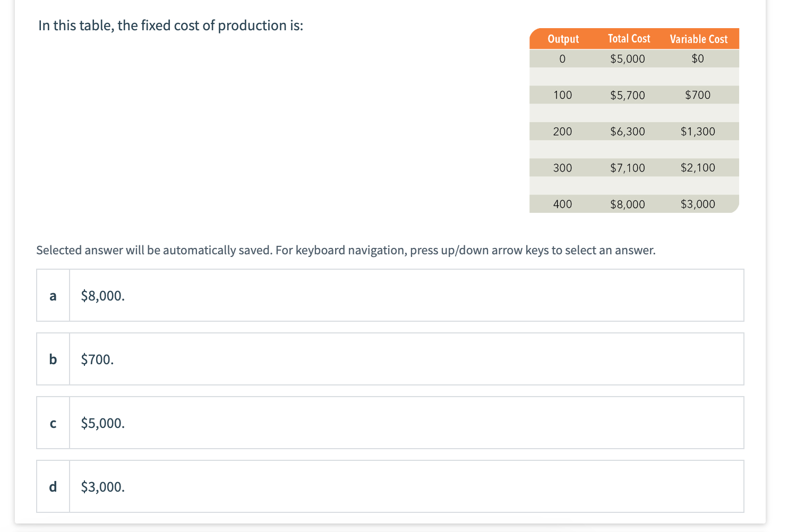
Task: Click the question text about fixed cost
Action: (170, 25)
